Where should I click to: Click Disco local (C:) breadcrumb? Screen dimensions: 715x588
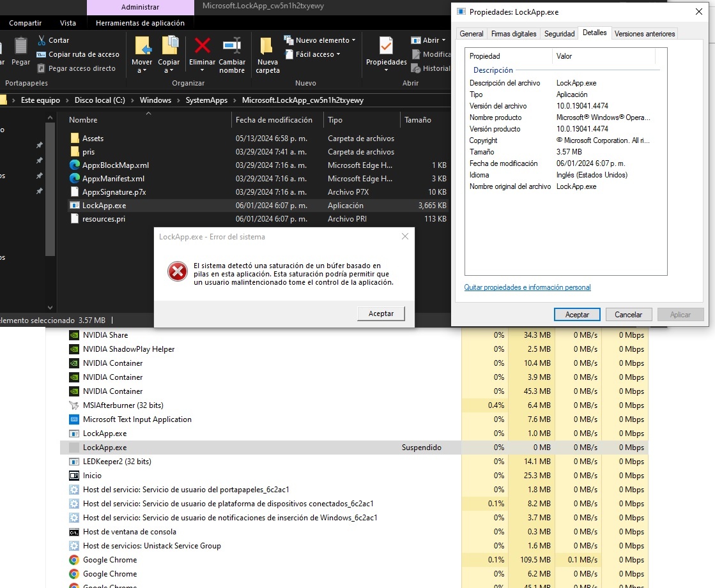tap(100, 100)
